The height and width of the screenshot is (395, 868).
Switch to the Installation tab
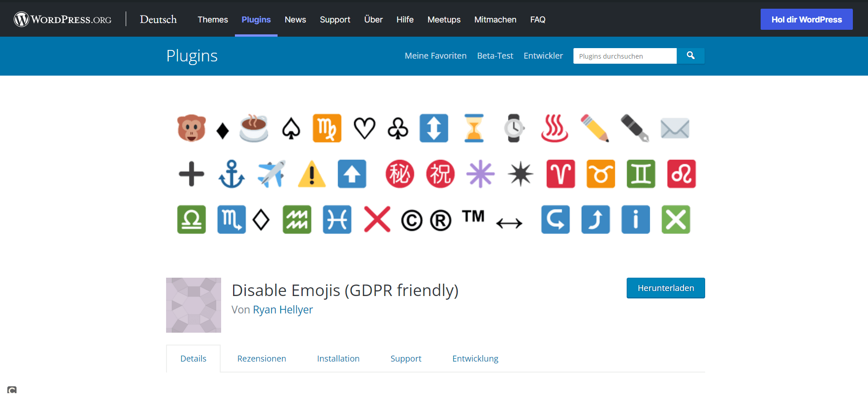tap(338, 359)
